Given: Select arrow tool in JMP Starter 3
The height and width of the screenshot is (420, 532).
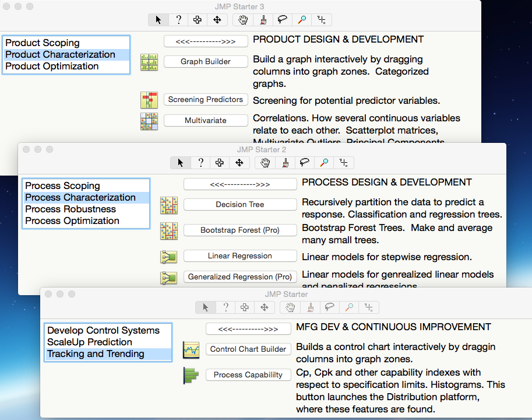Looking at the screenshot, I should point(158,20).
